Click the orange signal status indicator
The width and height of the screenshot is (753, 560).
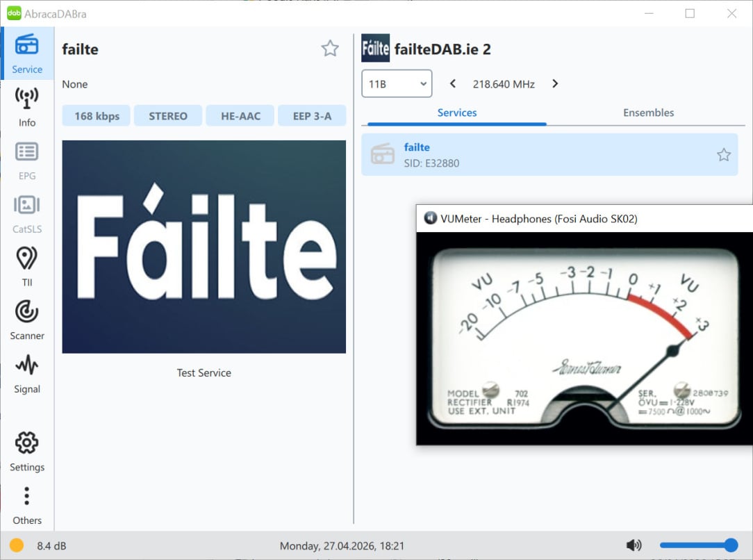pyautogui.click(x=17, y=545)
